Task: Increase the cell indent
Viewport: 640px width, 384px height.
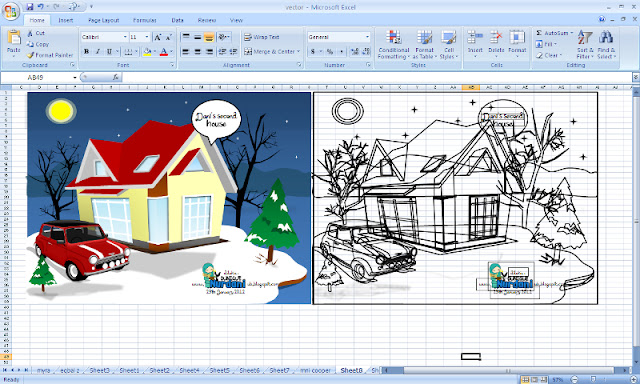Action: (233, 51)
